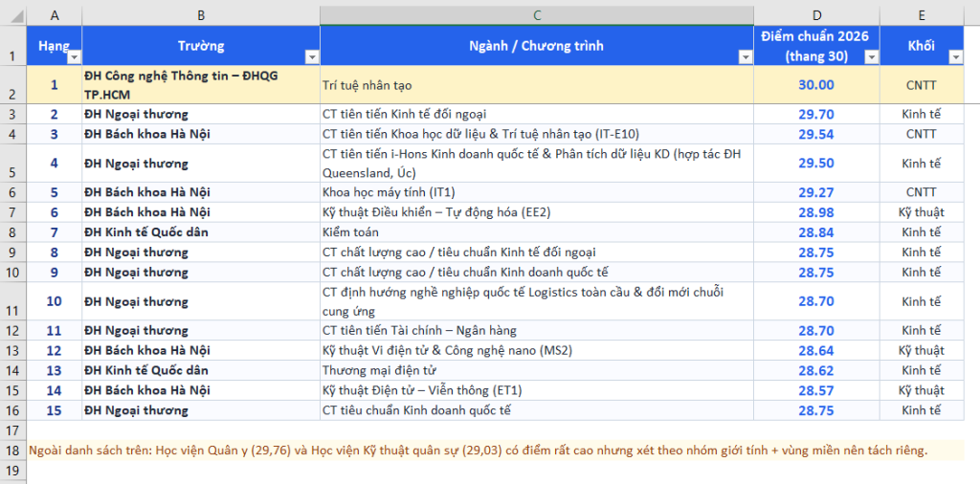
Task: Click the score cell 29.27
Action: tap(817, 192)
